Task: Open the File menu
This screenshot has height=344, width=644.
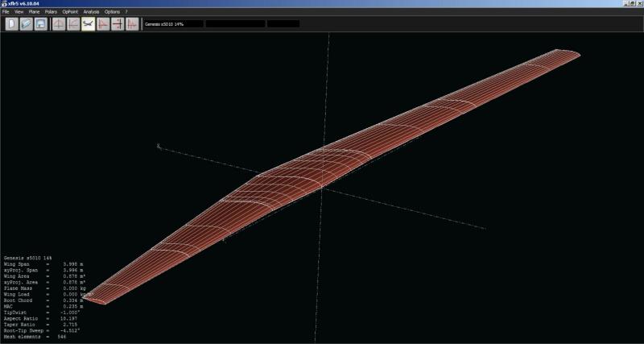Action: click(x=6, y=12)
